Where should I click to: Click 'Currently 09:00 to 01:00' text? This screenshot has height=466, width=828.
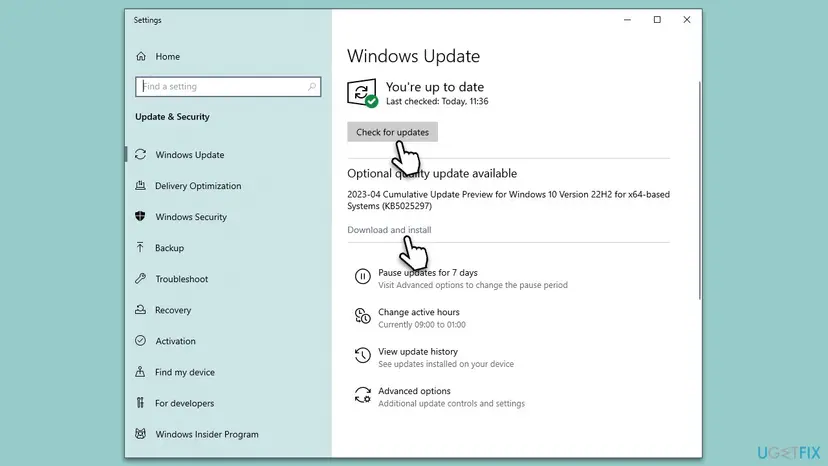[x=422, y=325]
